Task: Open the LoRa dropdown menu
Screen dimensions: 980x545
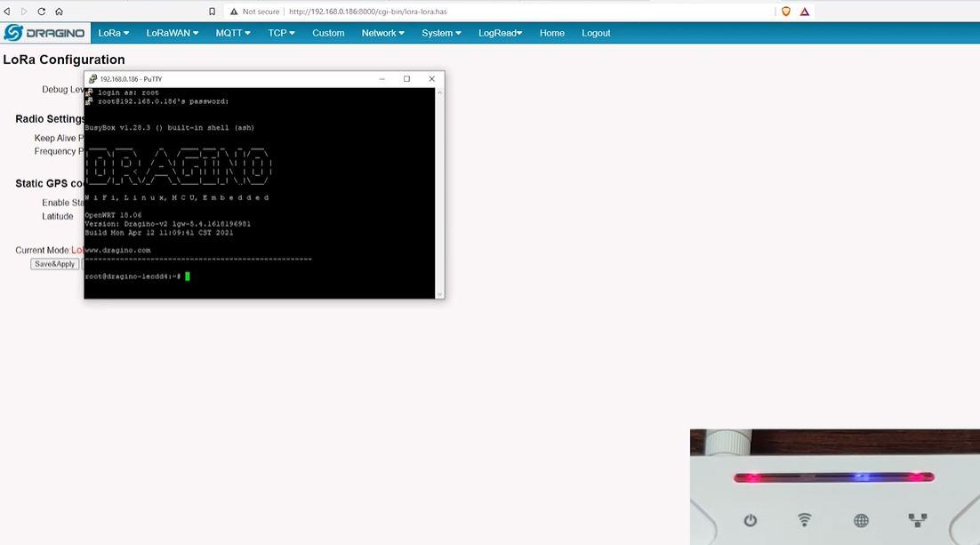Action: point(113,33)
